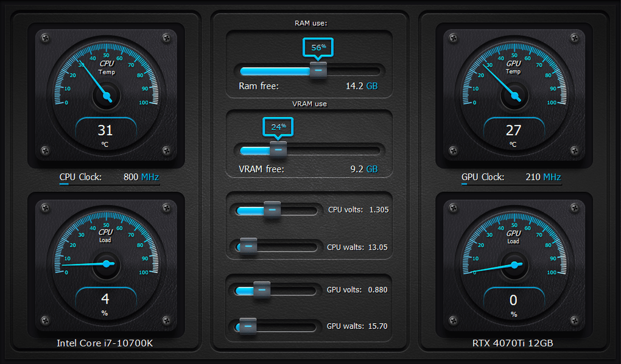Click the screw on the CPU Temp gauge corner
The height and width of the screenshot is (364, 621).
[x=46, y=38]
